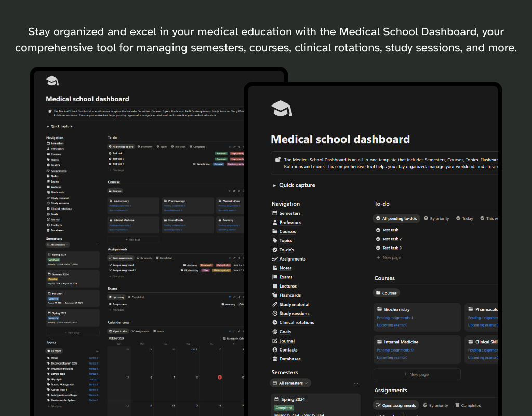
Task: Click yellow 'Ongoing' tag on back window Summer 2024
Action: 52,279
